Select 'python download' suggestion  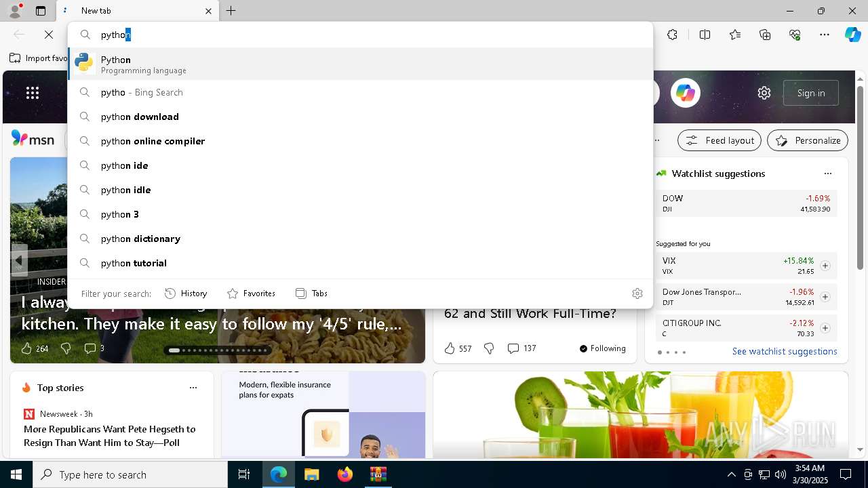tap(360, 117)
